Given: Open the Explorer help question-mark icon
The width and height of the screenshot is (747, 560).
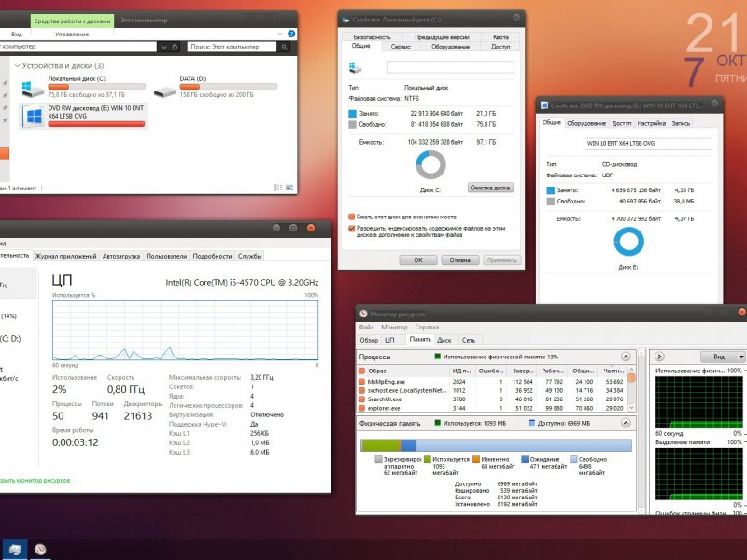Looking at the screenshot, I should pyautogui.click(x=291, y=34).
